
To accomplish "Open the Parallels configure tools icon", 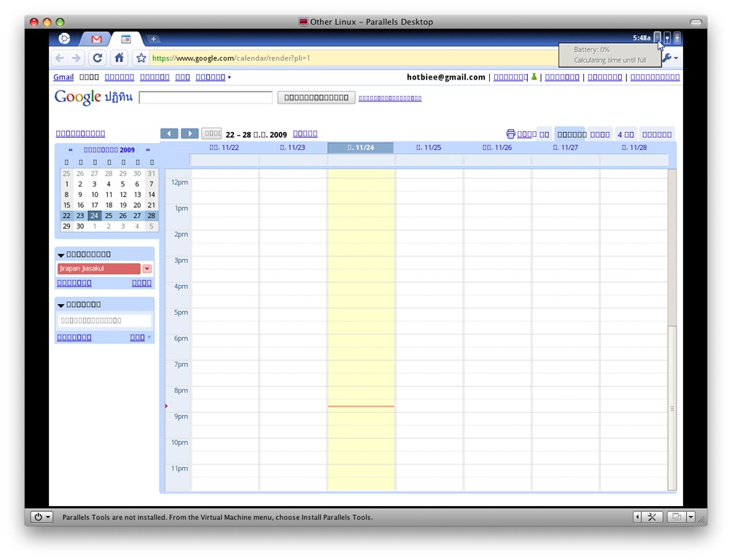I will (652, 517).
